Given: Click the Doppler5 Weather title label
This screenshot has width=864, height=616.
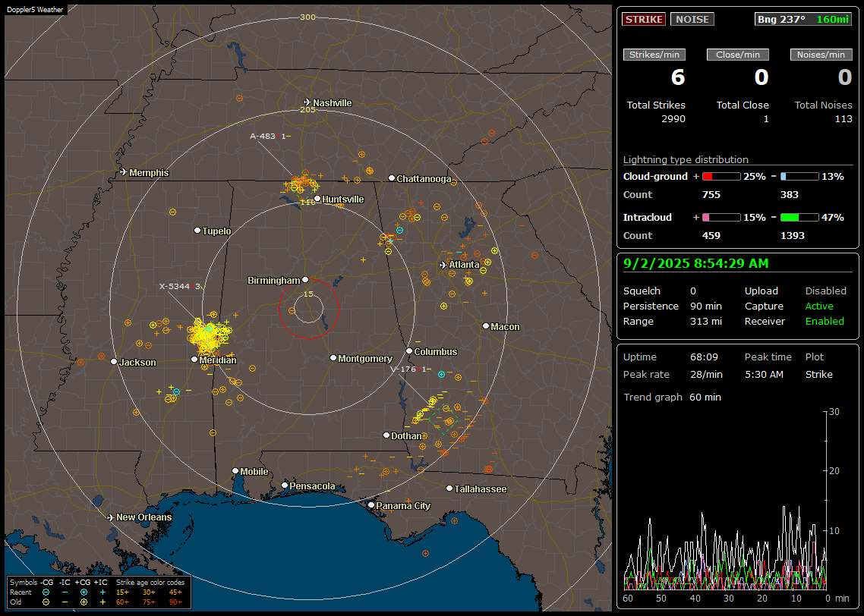Looking at the screenshot, I should click(x=35, y=9).
